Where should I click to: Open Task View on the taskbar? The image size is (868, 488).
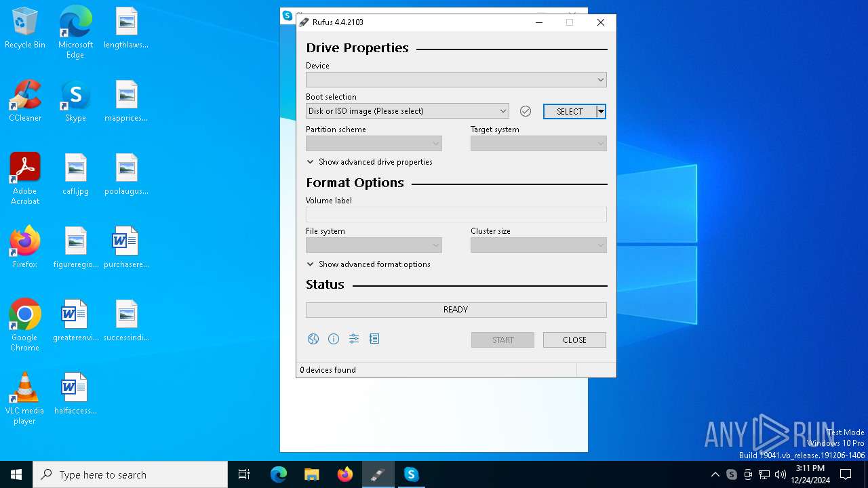244,474
